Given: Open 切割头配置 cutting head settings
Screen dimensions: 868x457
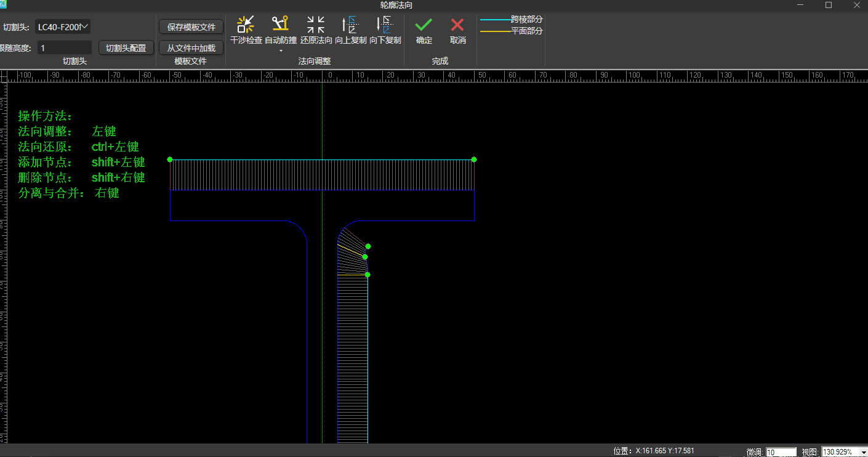Looking at the screenshot, I should pyautogui.click(x=126, y=47).
